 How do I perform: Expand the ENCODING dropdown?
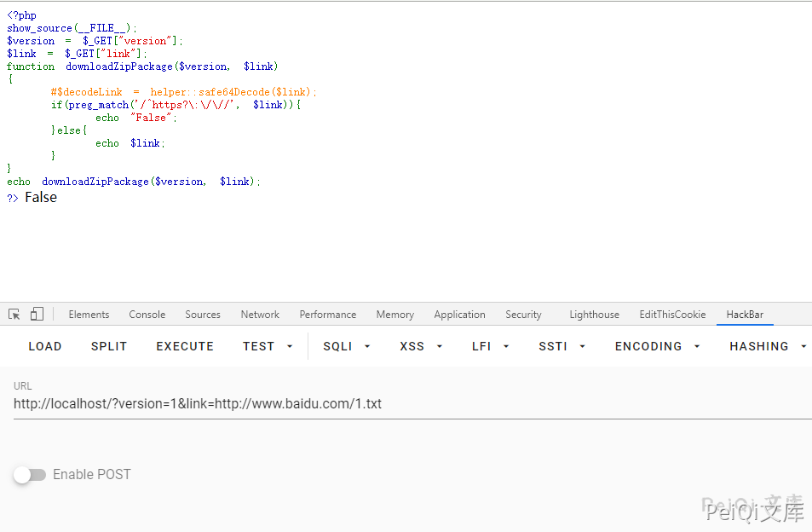click(x=657, y=347)
